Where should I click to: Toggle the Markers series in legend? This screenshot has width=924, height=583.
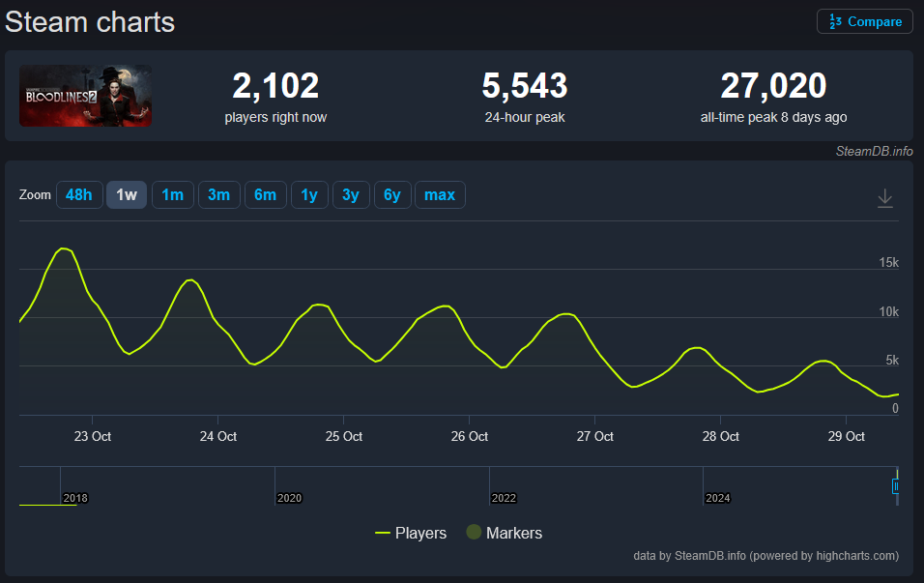[x=505, y=533]
